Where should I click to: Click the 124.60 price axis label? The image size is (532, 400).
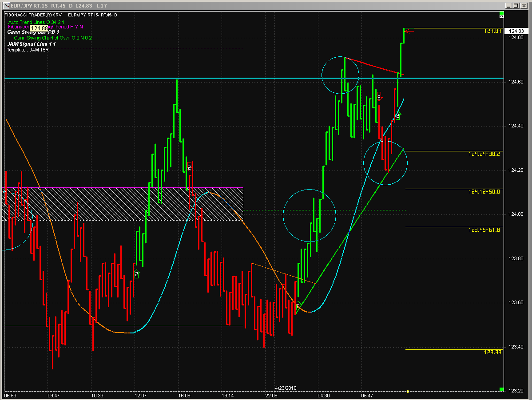click(x=516, y=82)
